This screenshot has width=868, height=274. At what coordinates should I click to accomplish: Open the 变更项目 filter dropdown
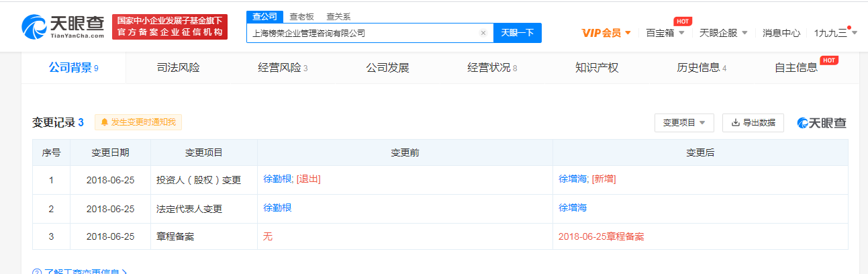(684, 123)
